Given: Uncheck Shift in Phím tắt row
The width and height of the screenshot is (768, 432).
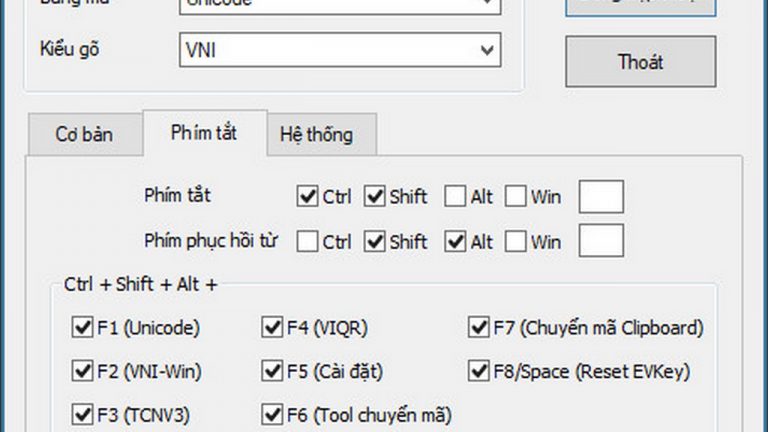Looking at the screenshot, I should [375, 196].
